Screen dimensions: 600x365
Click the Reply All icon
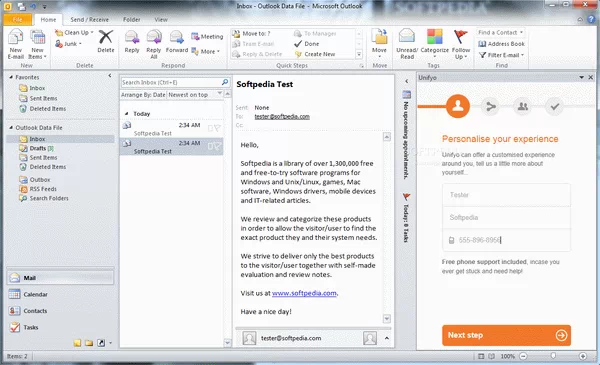[x=154, y=37]
